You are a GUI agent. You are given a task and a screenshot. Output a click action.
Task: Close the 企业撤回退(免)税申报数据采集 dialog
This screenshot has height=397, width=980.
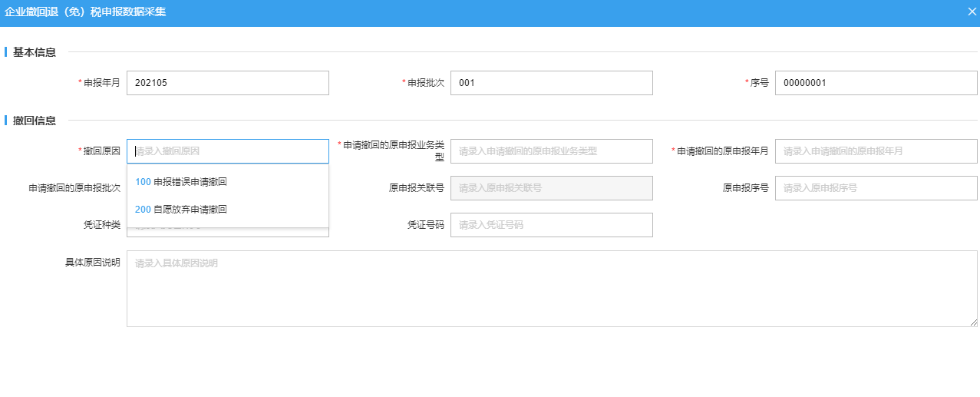972,12
